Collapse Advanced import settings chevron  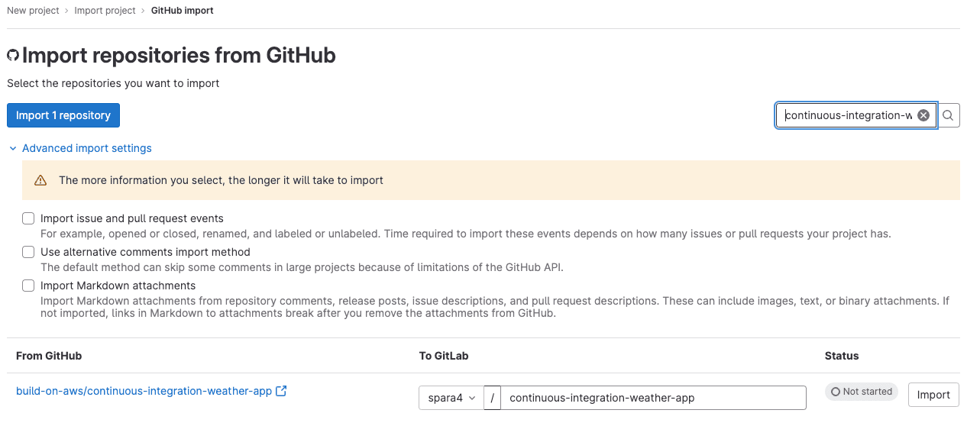tap(13, 148)
